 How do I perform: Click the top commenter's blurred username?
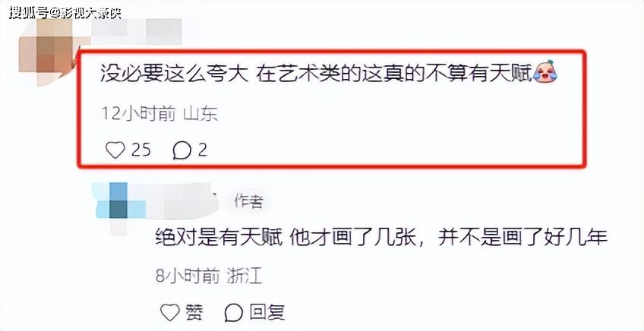[x=135, y=32]
